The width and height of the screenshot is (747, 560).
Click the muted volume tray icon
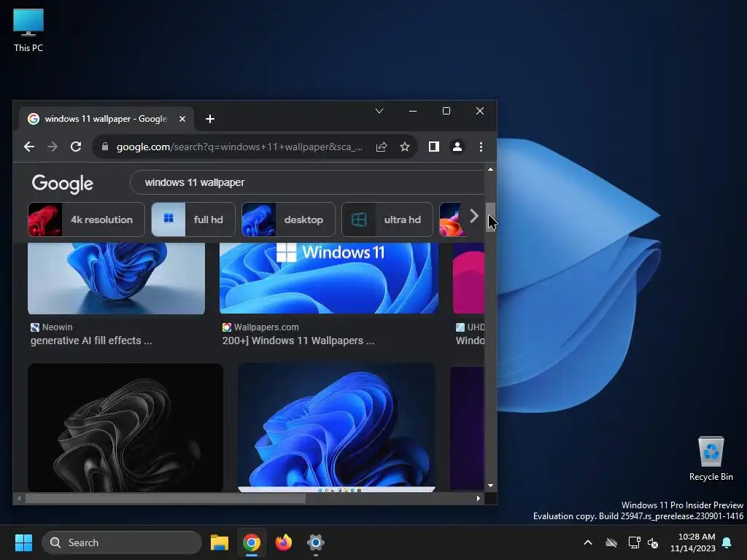click(653, 542)
